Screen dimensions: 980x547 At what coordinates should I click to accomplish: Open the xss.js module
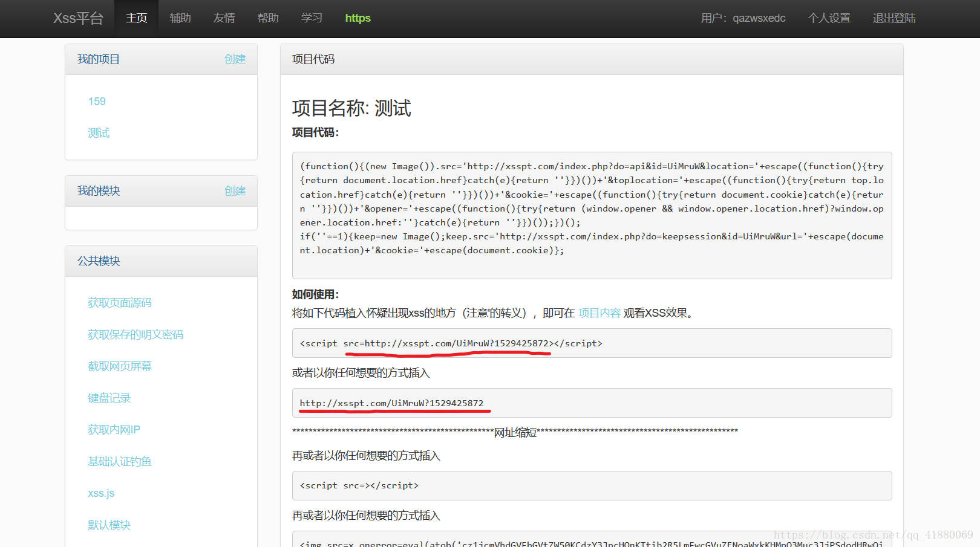[x=101, y=493]
